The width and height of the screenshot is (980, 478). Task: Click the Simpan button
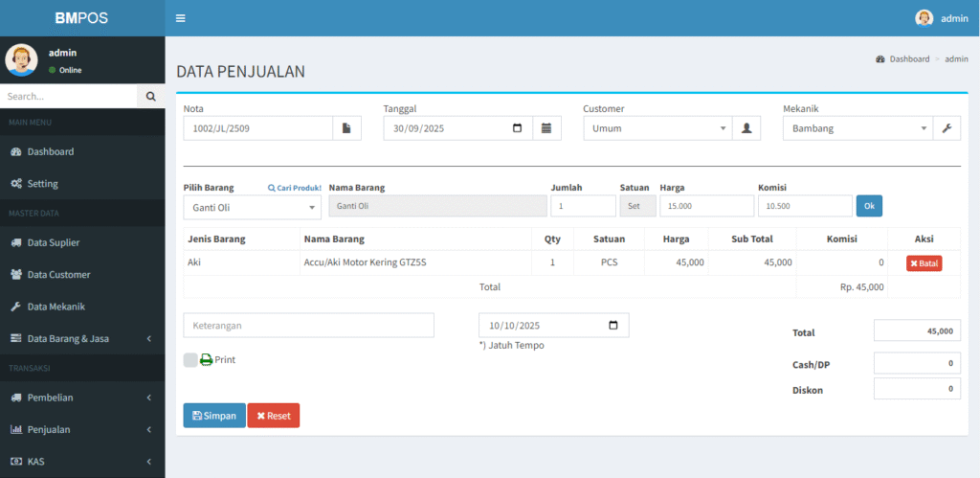[214, 416]
